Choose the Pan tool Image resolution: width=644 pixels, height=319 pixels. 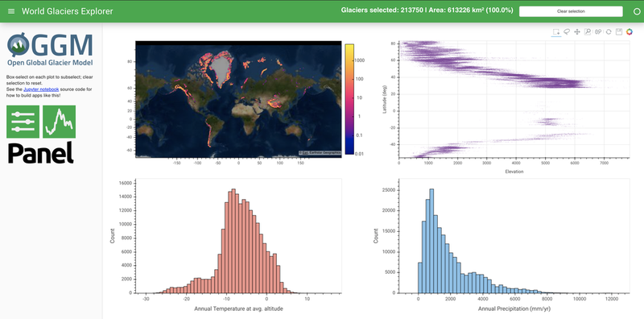(x=577, y=31)
